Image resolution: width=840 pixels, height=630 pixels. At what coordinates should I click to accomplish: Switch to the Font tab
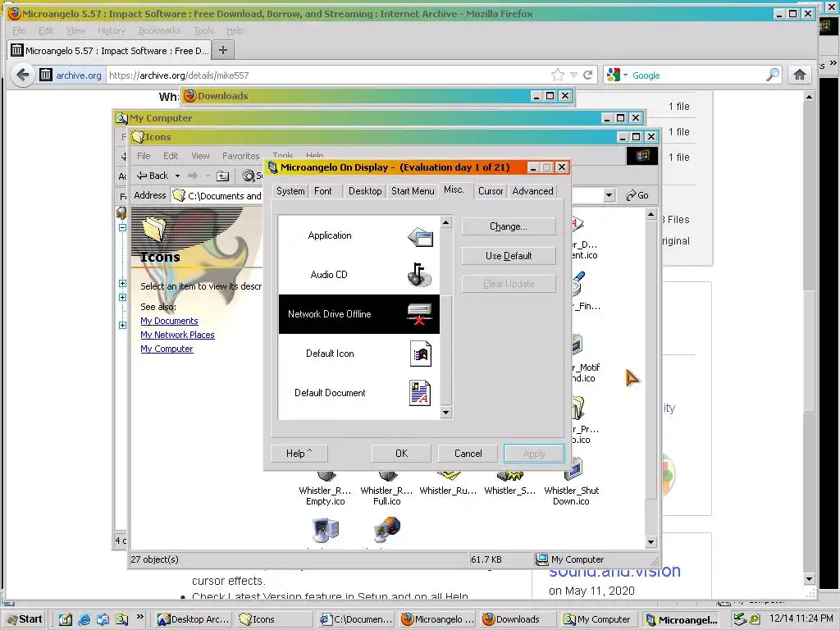323,191
